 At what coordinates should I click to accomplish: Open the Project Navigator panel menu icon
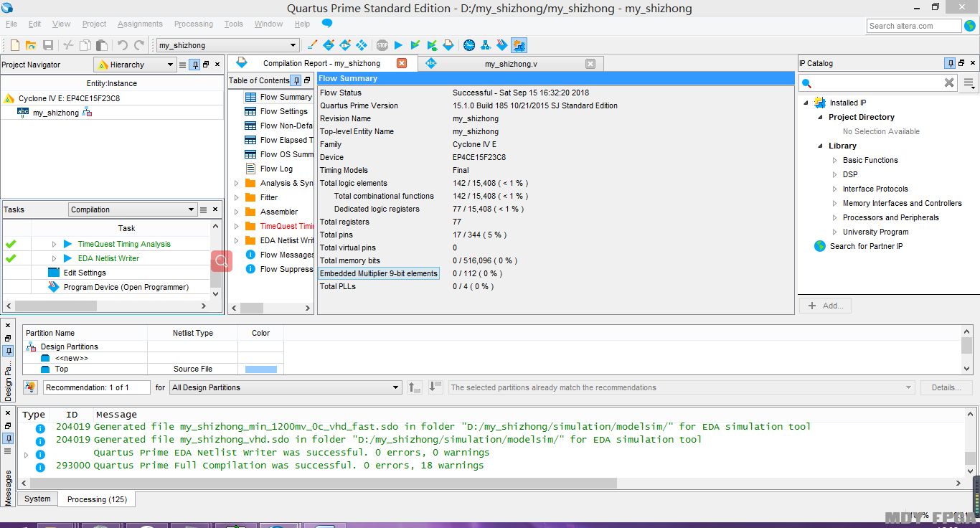[183, 65]
